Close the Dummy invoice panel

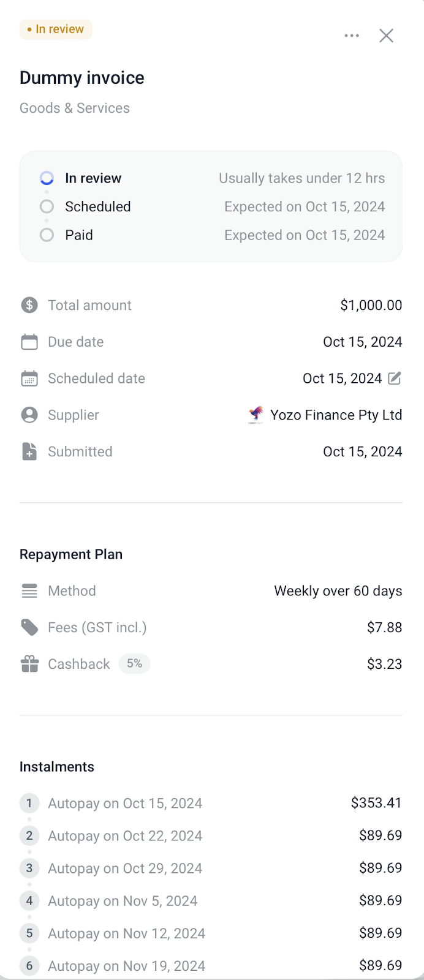tap(386, 36)
